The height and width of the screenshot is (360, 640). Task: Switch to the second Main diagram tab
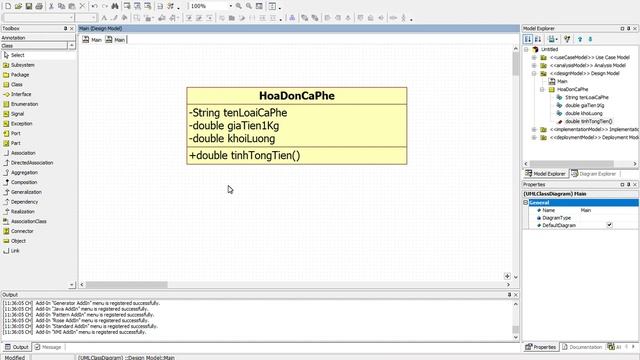[115, 40]
